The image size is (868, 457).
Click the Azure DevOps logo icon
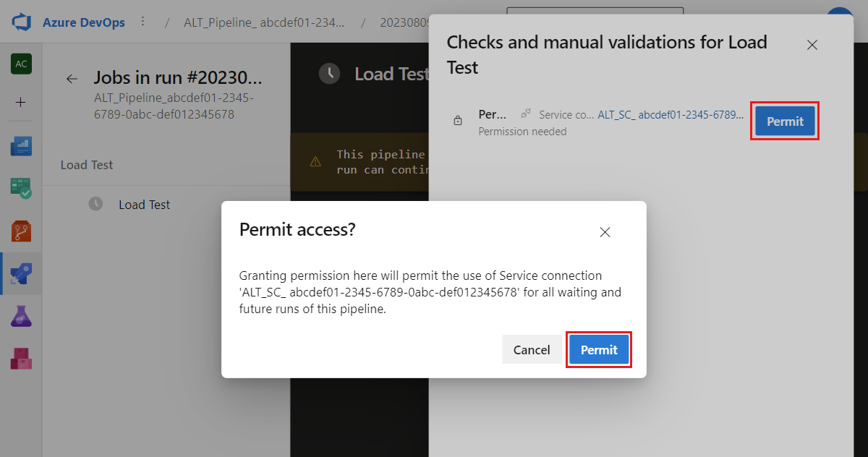[x=21, y=22]
